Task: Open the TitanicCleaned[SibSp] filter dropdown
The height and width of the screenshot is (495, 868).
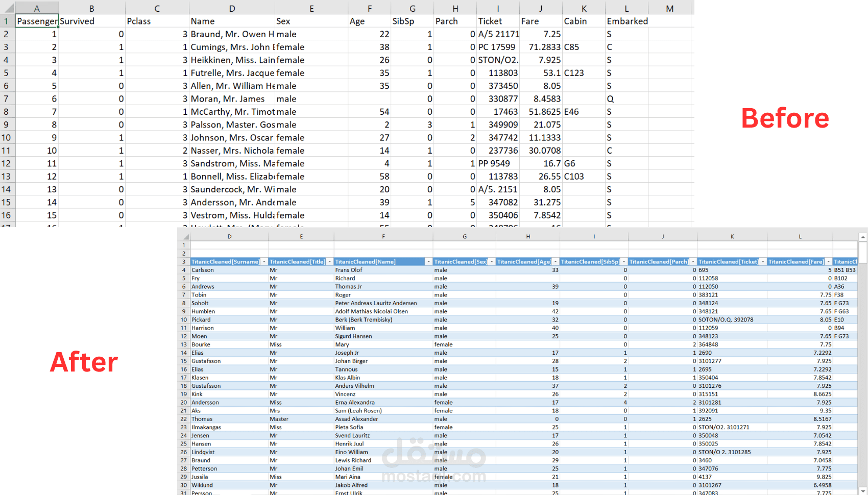Action: (623, 262)
